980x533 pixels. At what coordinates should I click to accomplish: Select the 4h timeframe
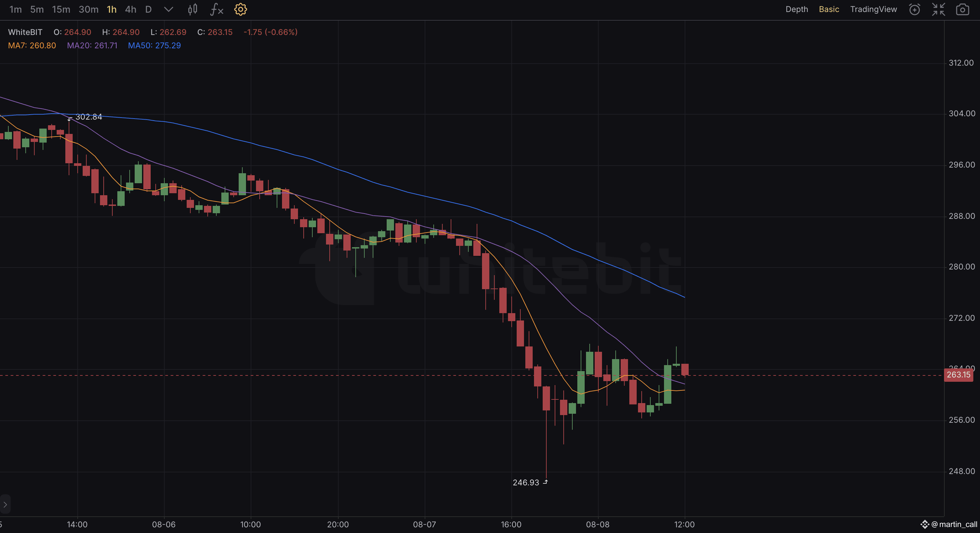click(x=130, y=9)
